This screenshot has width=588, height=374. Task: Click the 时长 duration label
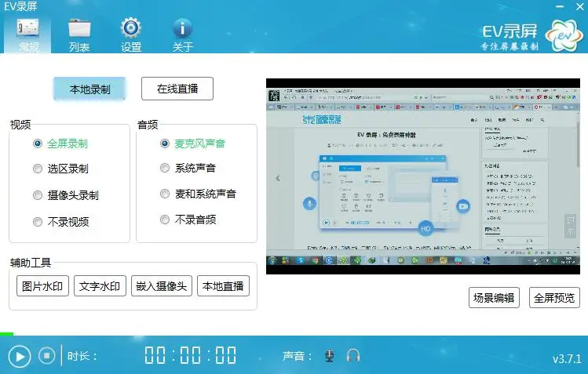[x=82, y=356]
